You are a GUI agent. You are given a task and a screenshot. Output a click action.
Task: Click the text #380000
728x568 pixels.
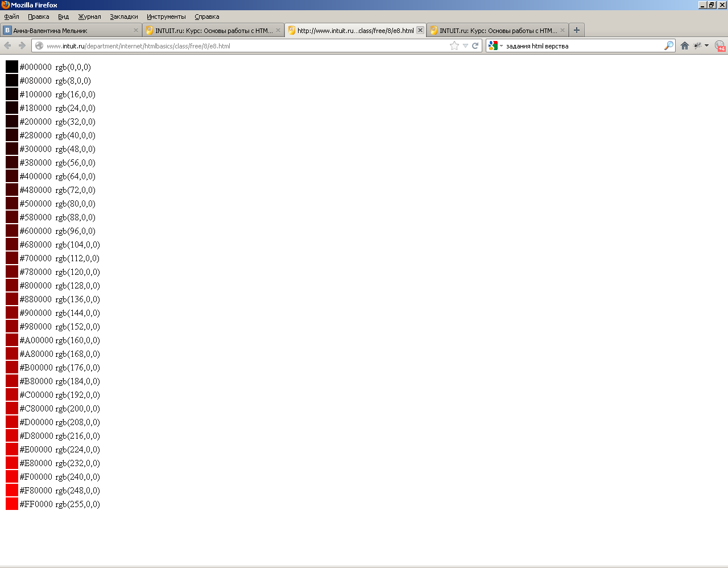point(36,163)
